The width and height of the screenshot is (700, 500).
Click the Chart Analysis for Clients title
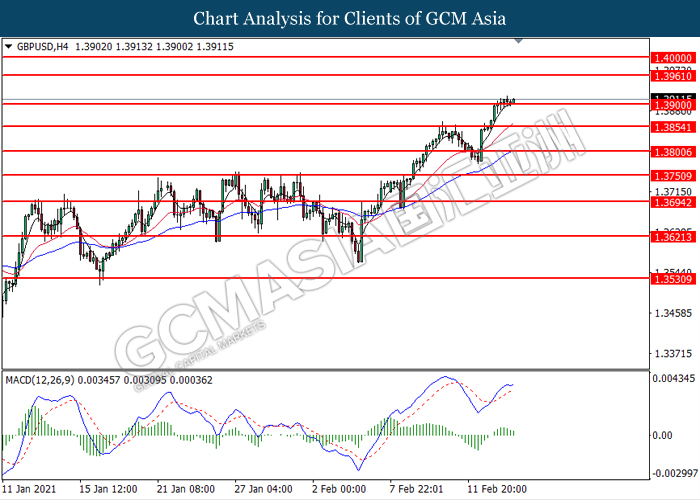click(350, 19)
